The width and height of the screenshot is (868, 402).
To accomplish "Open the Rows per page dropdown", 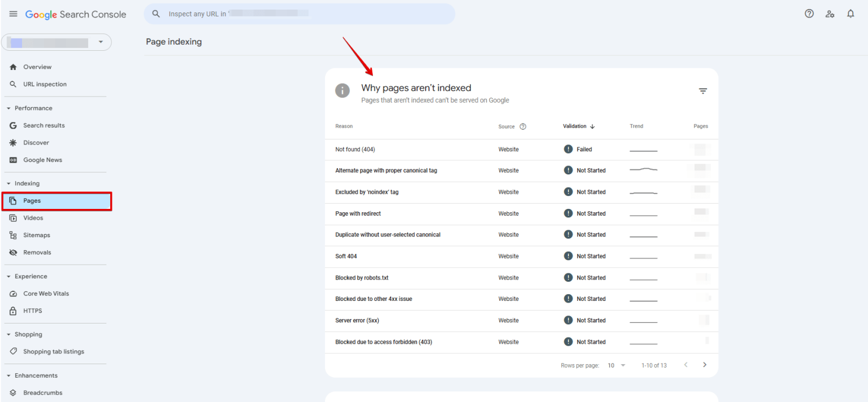I will 617,365.
